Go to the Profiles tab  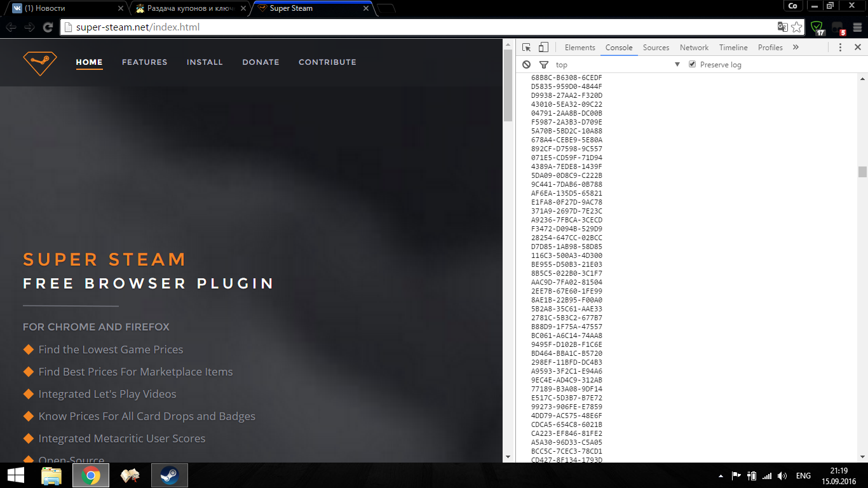(x=770, y=48)
